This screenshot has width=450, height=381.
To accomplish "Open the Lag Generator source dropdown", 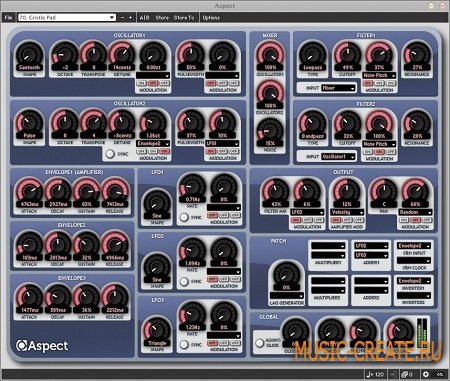I will 287,296.
